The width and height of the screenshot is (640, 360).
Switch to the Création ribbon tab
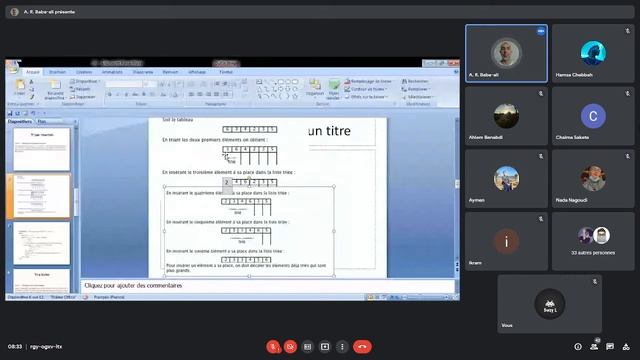[84, 72]
